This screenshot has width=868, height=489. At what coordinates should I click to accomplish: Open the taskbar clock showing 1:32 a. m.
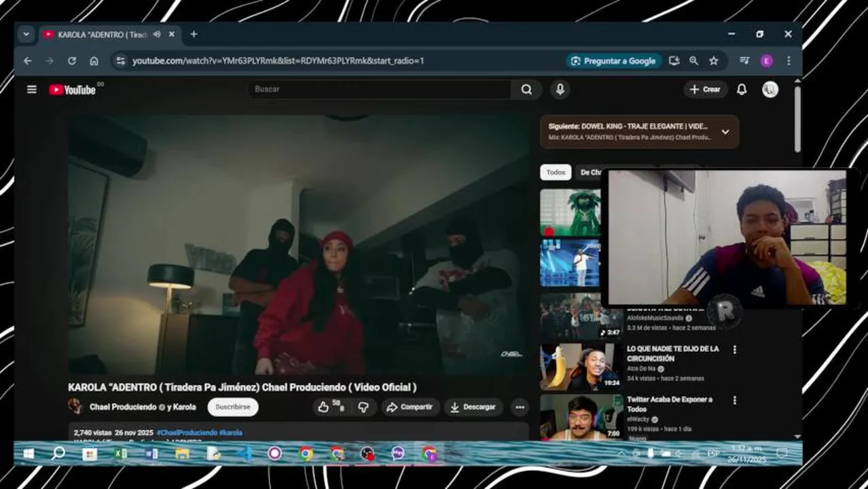click(x=746, y=454)
